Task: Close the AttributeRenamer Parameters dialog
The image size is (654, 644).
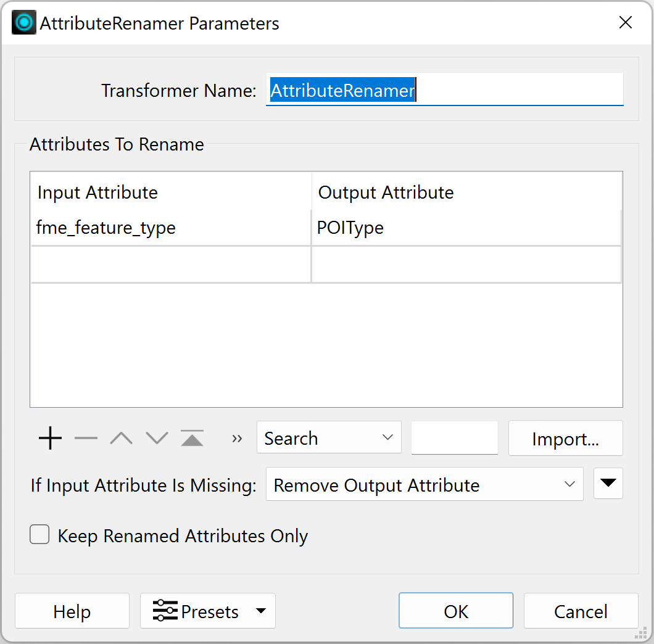Action: pos(626,23)
